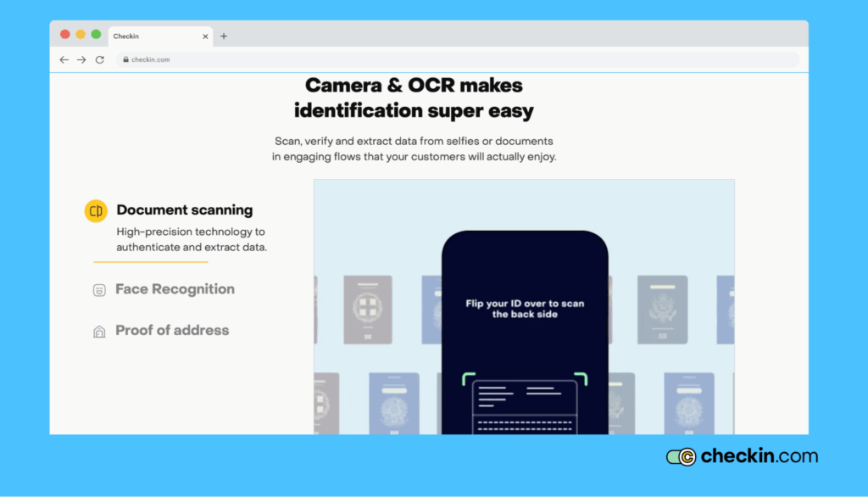Select the Checkin browser tab
868x497 pixels.
160,36
